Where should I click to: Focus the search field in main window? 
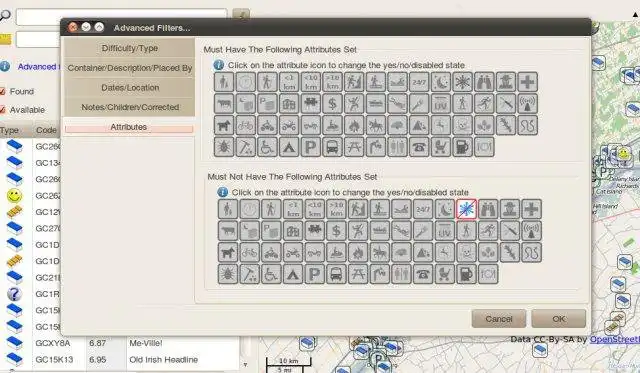point(121,16)
